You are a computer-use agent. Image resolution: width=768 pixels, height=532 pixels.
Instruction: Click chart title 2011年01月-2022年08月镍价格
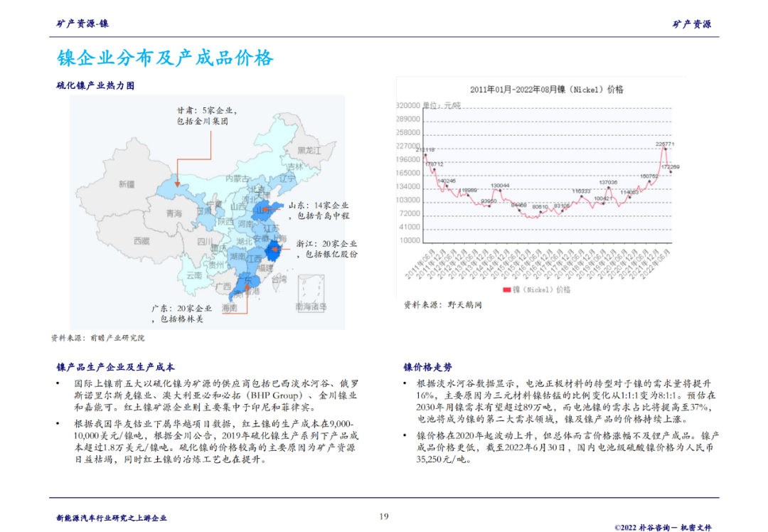point(547,90)
